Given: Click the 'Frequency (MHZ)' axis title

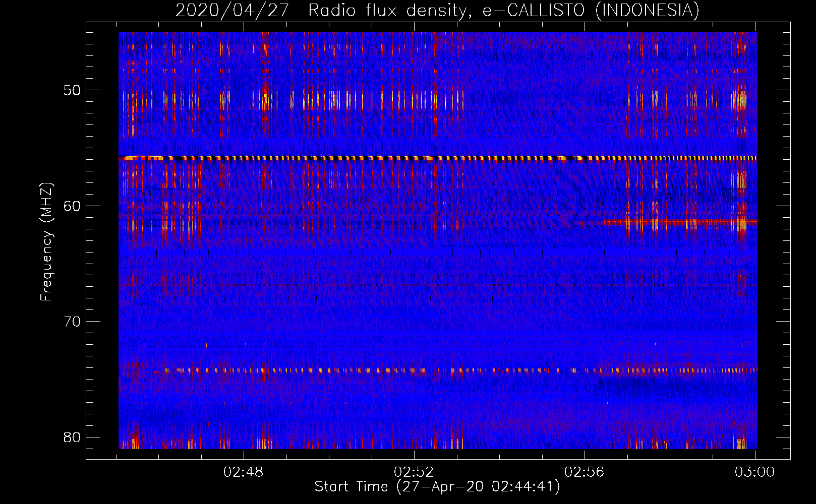Looking at the screenshot, I should click(46, 242).
